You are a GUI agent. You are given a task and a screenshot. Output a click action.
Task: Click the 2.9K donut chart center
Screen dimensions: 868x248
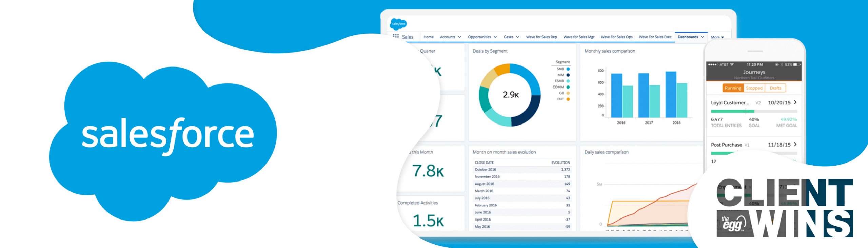click(x=511, y=95)
